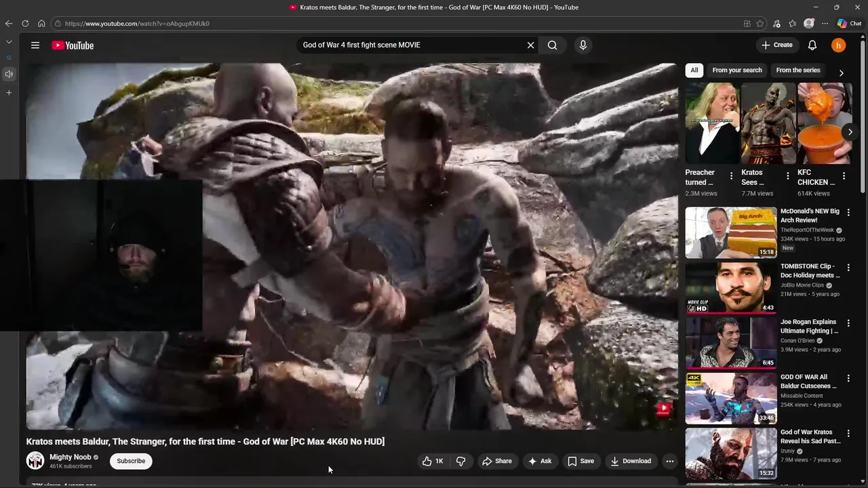Open the blue search icon in sidebar
Viewport: 868px width, 488px height.
(9, 58)
